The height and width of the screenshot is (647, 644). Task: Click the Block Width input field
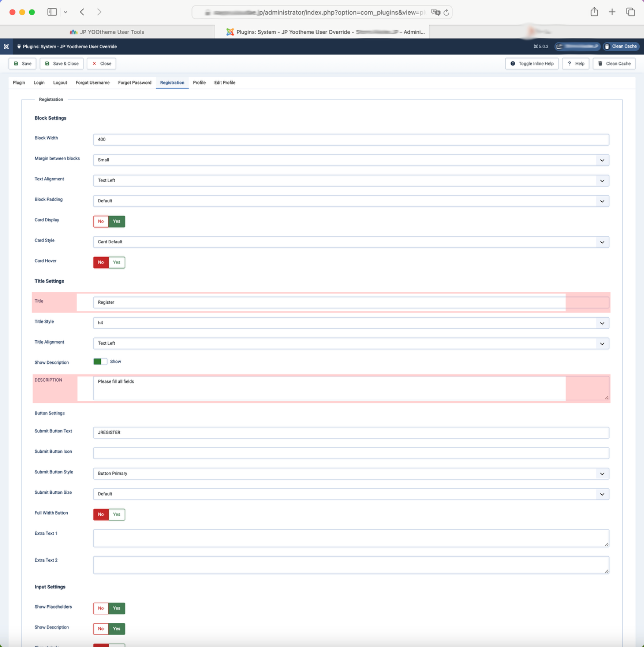coord(351,140)
